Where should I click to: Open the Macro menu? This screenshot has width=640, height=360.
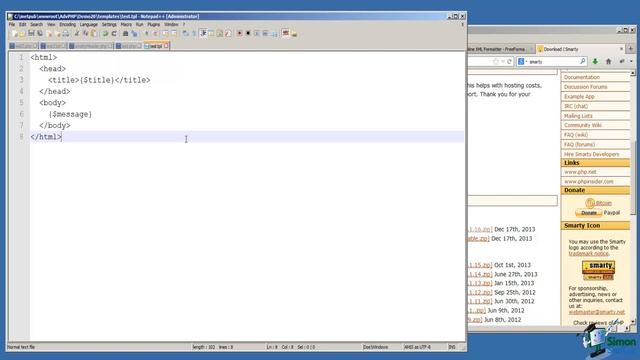coord(126,24)
